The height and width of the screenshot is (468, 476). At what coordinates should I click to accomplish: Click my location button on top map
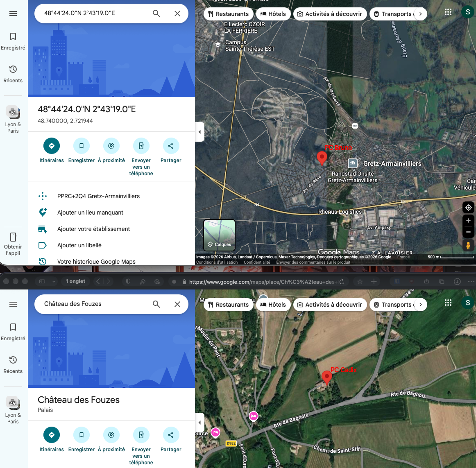[x=468, y=208]
